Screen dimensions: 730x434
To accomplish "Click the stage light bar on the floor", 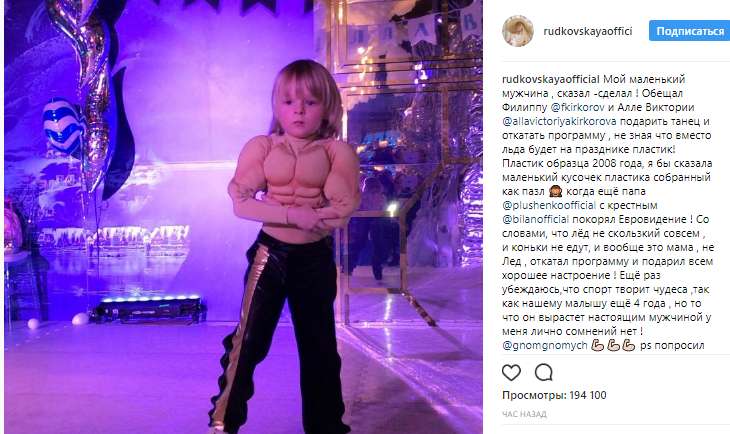I will coord(148,310).
